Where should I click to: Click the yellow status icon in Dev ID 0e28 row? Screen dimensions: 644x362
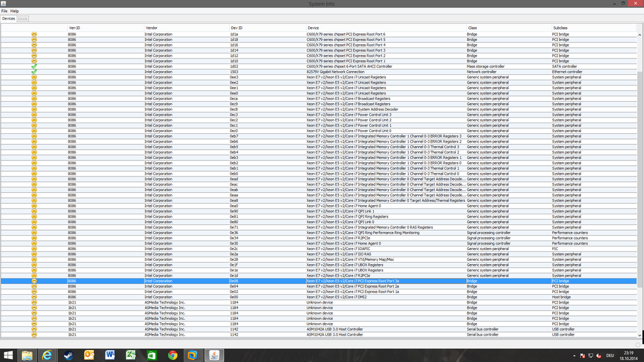[34, 260]
